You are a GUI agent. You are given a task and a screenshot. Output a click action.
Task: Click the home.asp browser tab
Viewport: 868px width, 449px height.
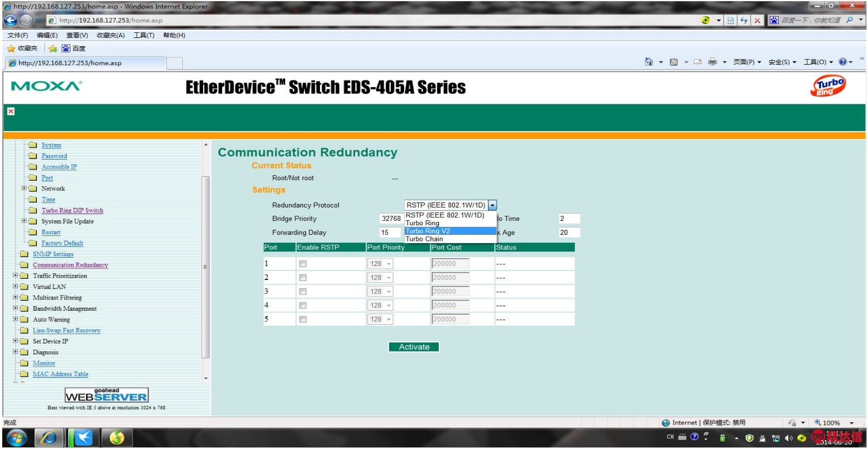click(86, 63)
